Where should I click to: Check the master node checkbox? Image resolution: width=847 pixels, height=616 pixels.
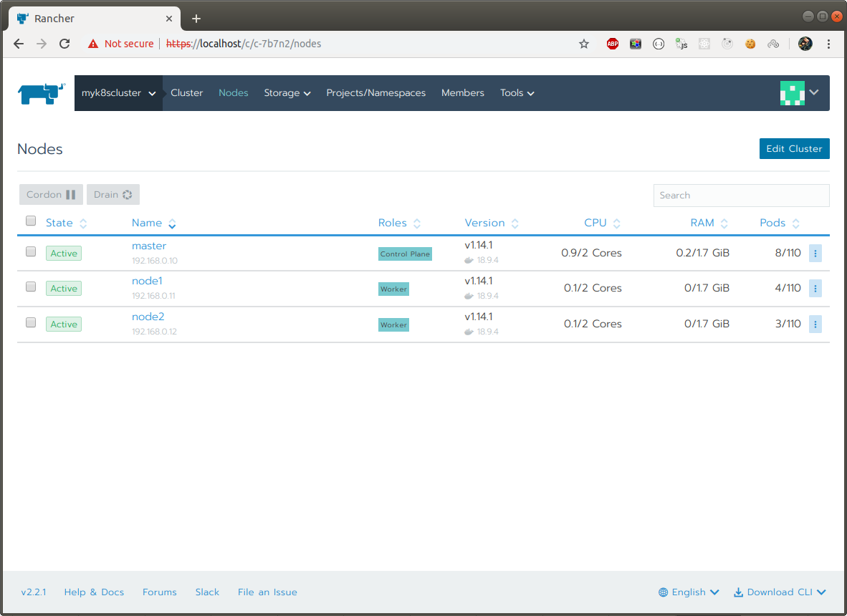tap(31, 251)
